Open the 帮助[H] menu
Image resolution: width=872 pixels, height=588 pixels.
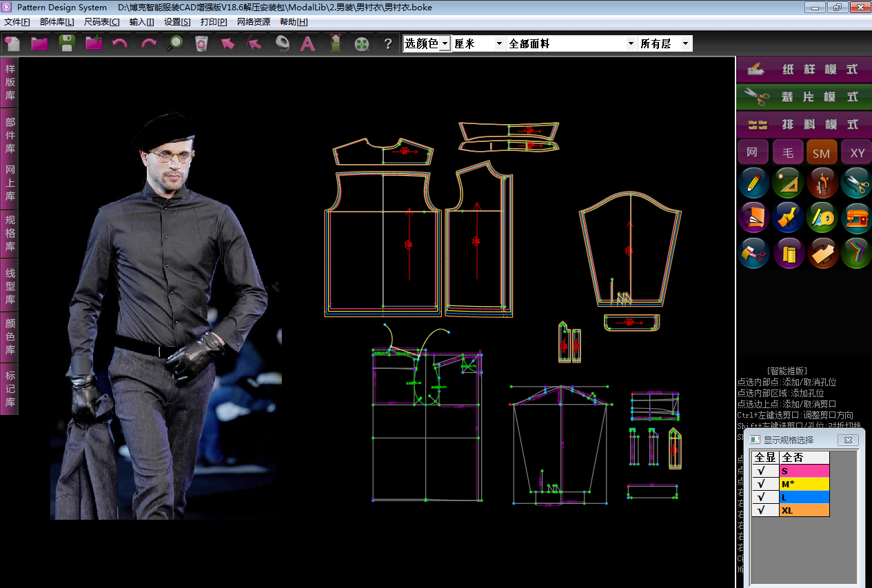coord(294,22)
